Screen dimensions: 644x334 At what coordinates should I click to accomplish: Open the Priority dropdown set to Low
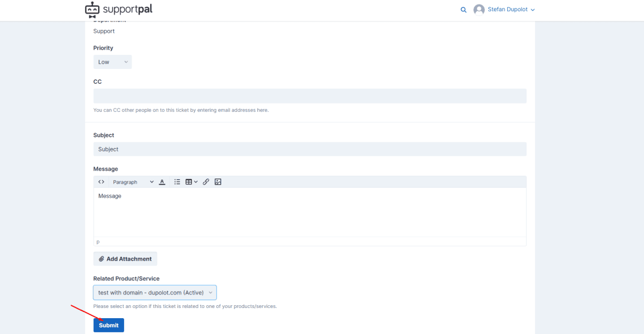click(x=112, y=62)
